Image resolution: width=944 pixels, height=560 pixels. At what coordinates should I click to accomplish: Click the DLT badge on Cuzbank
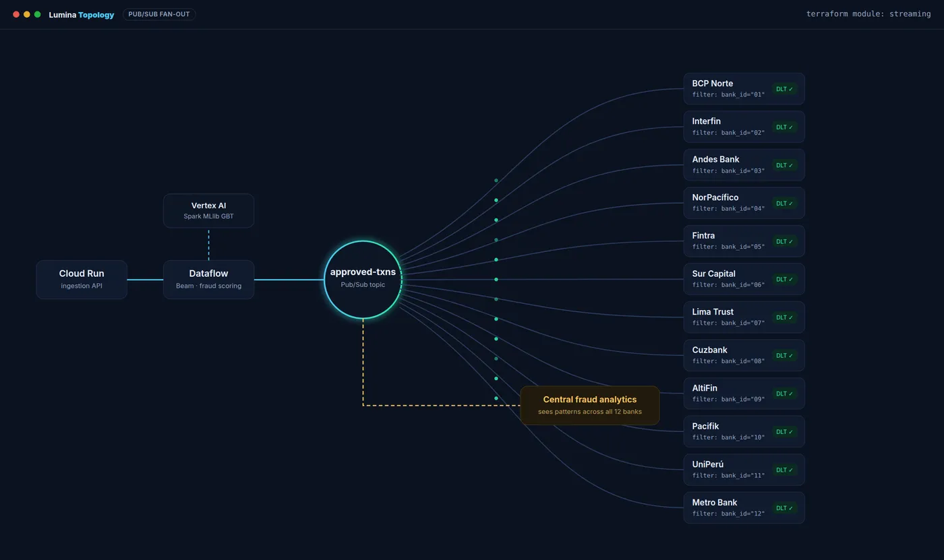pyautogui.click(x=784, y=355)
